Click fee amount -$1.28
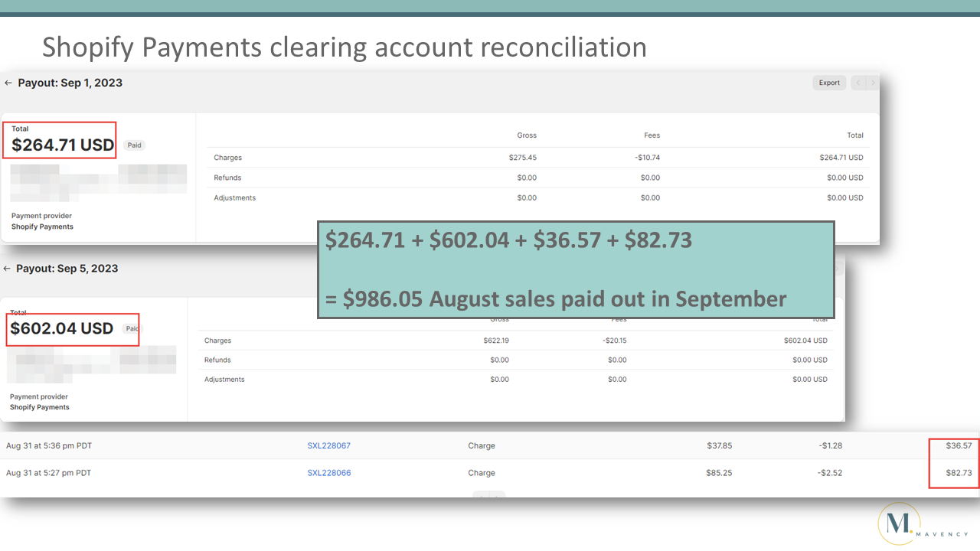 [x=829, y=445]
